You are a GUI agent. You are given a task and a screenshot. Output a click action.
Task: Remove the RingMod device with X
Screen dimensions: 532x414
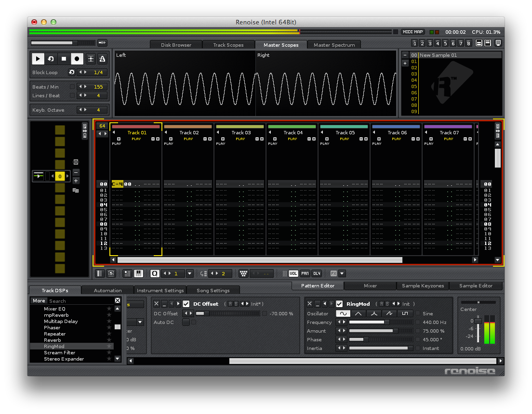click(x=309, y=304)
